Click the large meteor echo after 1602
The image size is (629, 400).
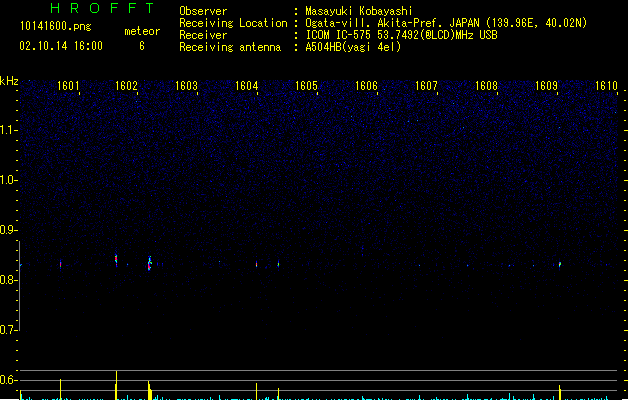click(150, 263)
